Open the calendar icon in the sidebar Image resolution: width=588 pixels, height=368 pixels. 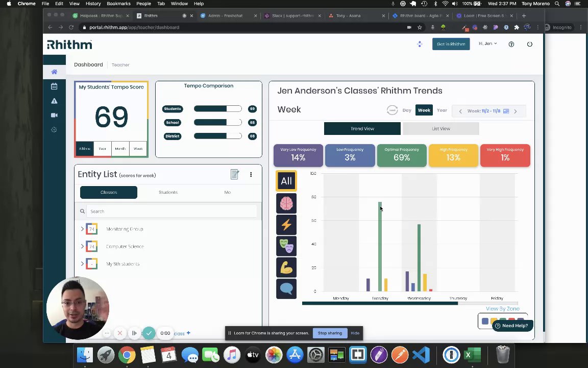coord(55,86)
